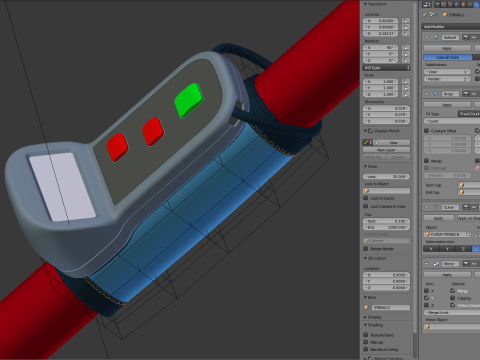Toggle Curve modifier render visibility camera icon

click(466, 207)
